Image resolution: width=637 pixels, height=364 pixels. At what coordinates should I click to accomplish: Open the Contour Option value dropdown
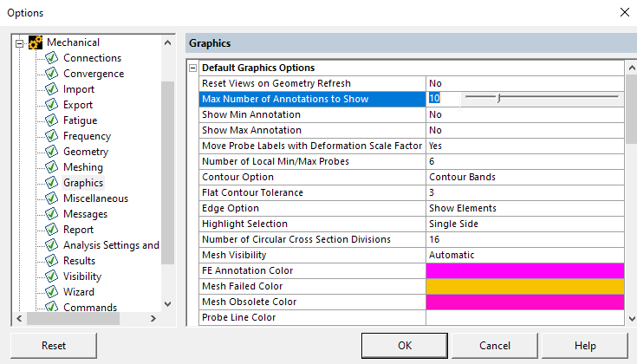(524, 177)
